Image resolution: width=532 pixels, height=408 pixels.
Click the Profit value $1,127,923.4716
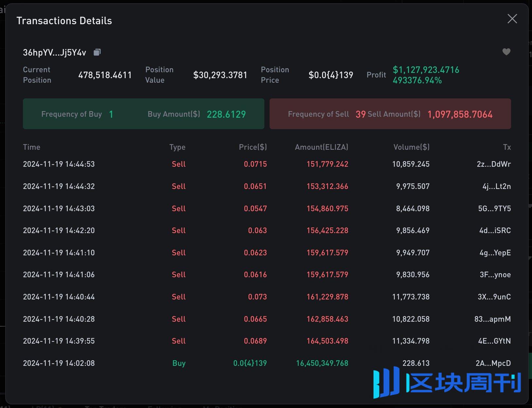426,70
